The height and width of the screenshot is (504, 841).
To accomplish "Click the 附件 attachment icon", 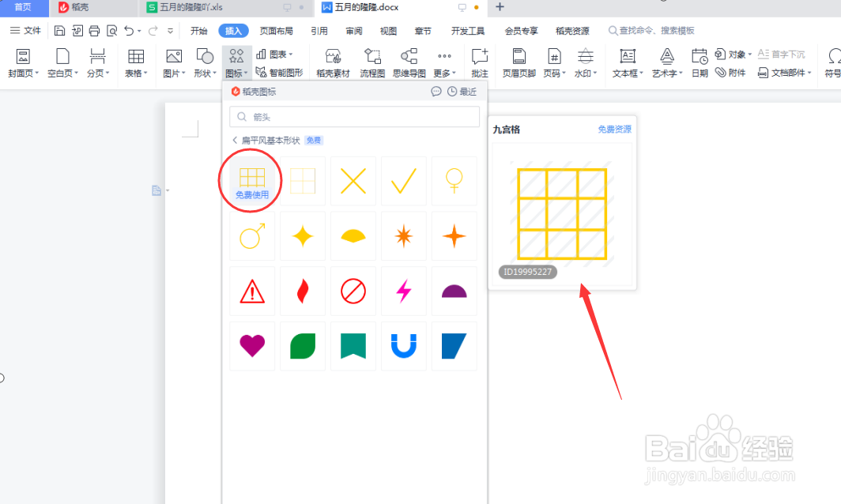I will click(720, 73).
